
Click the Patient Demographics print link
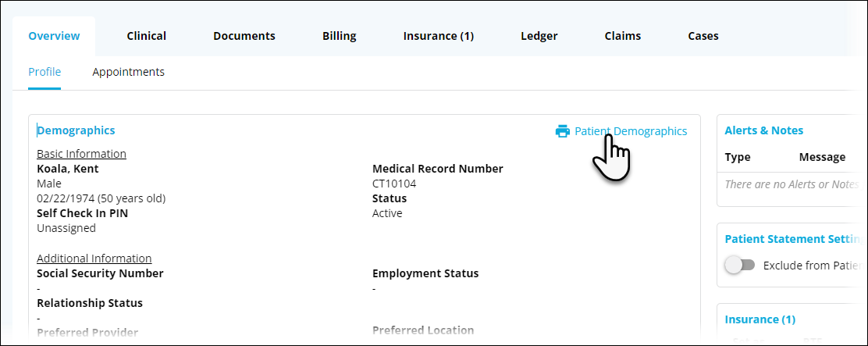[x=631, y=131]
